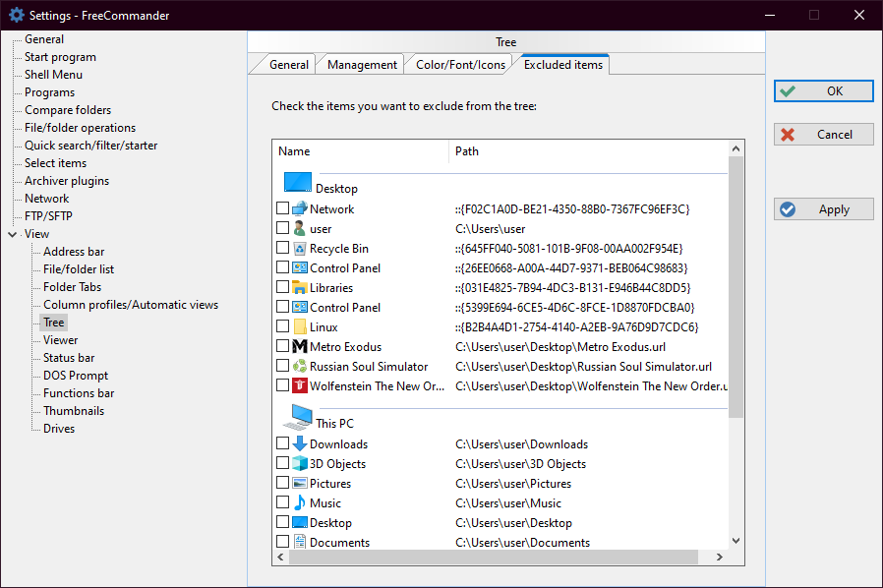Image resolution: width=883 pixels, height=588 pixels.
Task: Click the Metro Exodus shortcut icon
Action: (300, 347)
